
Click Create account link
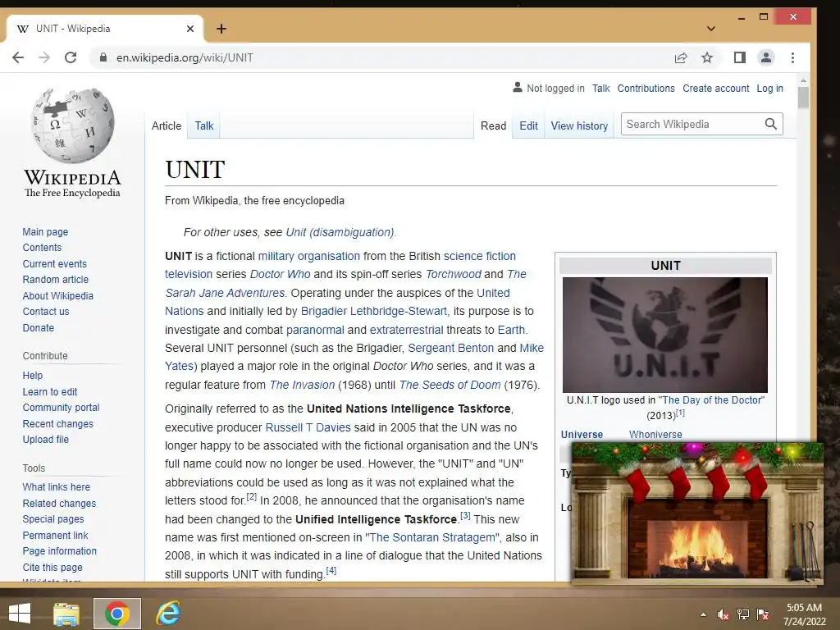(x=715, y=89)
